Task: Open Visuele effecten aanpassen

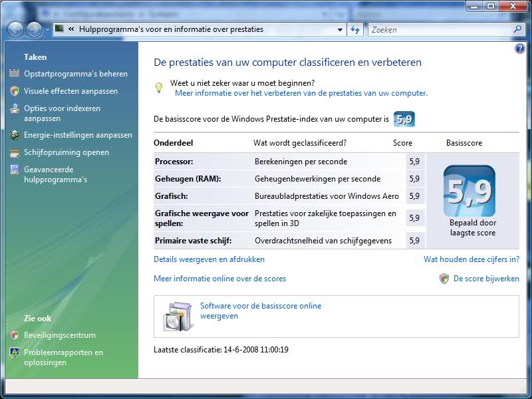Action: (70, 91)
